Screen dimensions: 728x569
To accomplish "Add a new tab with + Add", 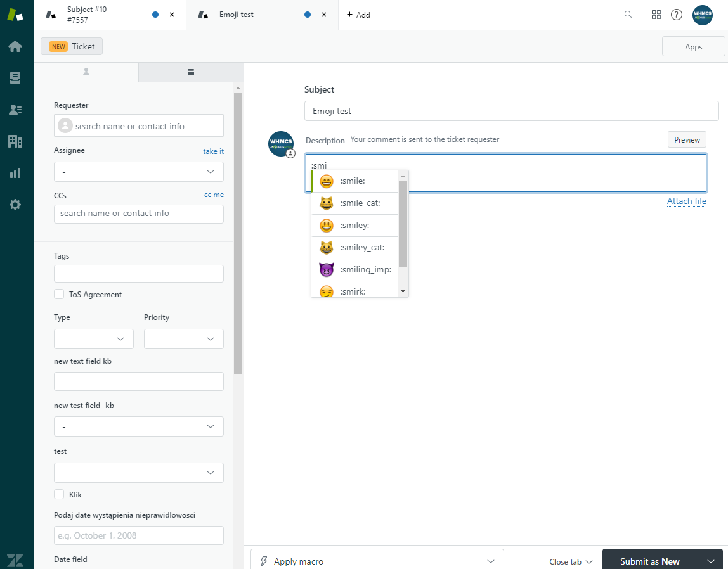I will (358, 15).
